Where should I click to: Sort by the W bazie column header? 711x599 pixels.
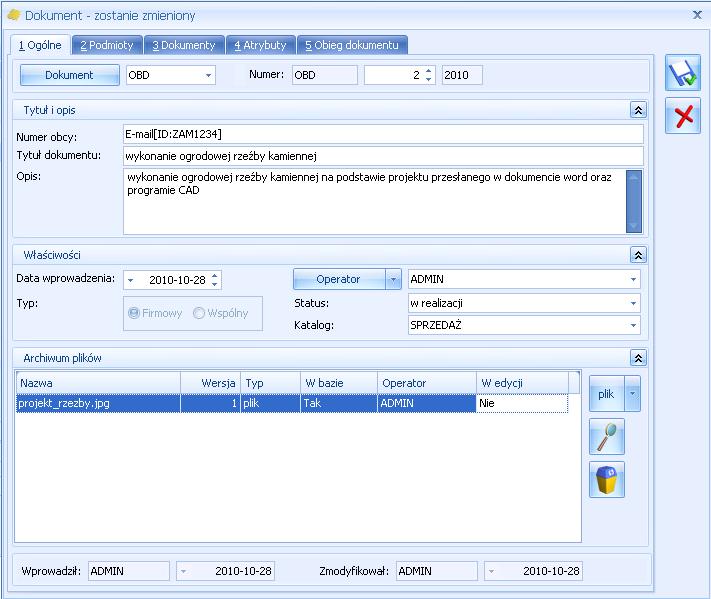[x=339, y=383]
